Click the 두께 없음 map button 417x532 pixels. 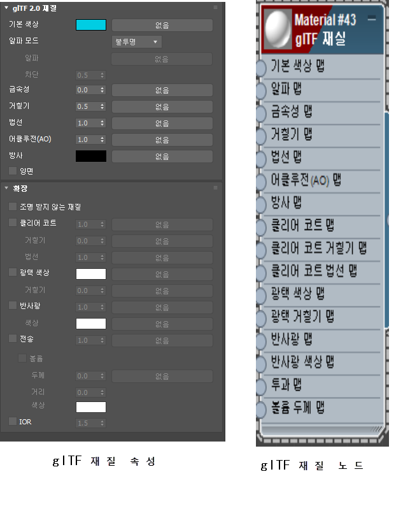(x=162, y=377)
